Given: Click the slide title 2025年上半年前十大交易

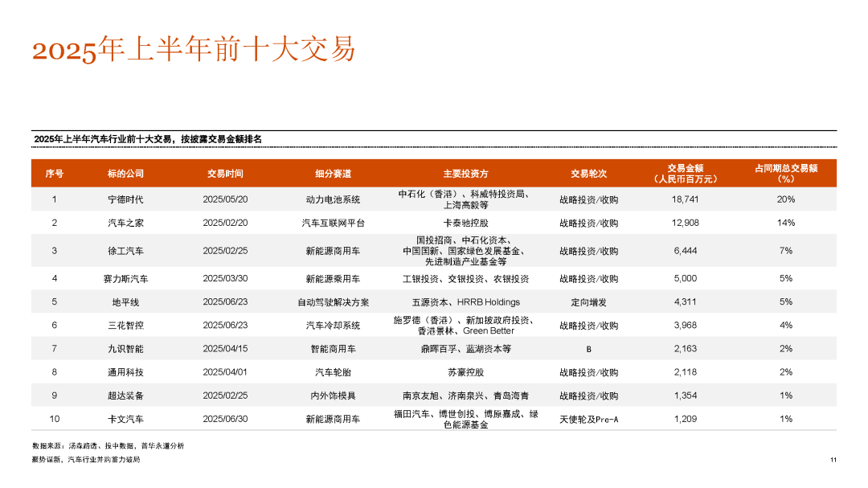Looking at the screenshot, I should coord(194,49).
